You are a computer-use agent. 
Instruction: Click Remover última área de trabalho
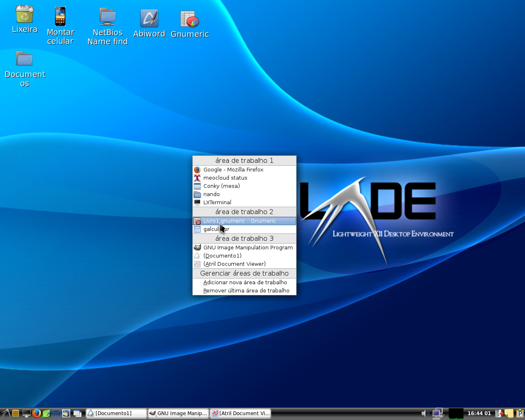[245, 290]
